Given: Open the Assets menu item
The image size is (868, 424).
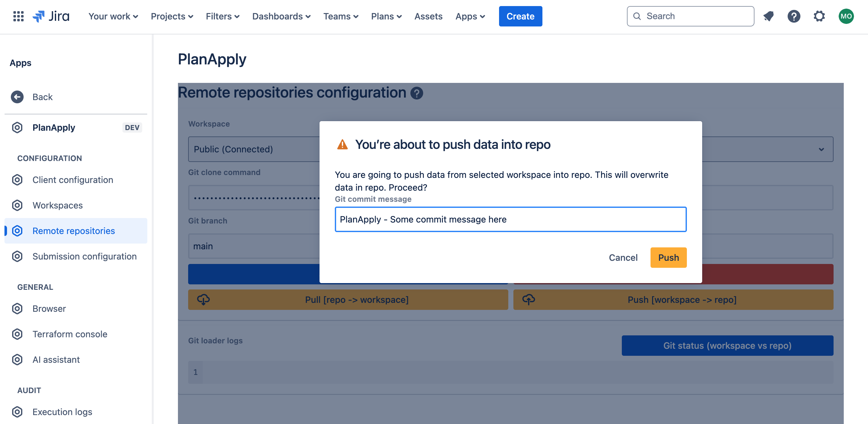Looking at the screenshot, I should (x=428, y=16).
